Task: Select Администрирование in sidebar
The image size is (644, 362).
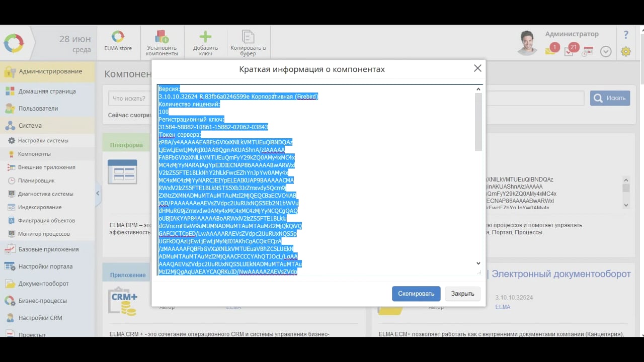Action: (47, 71)
